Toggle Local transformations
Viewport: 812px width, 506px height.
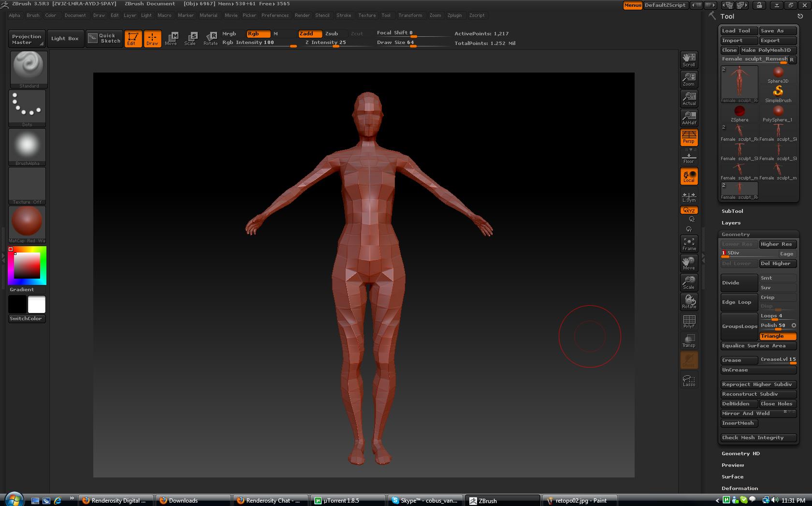689,176
